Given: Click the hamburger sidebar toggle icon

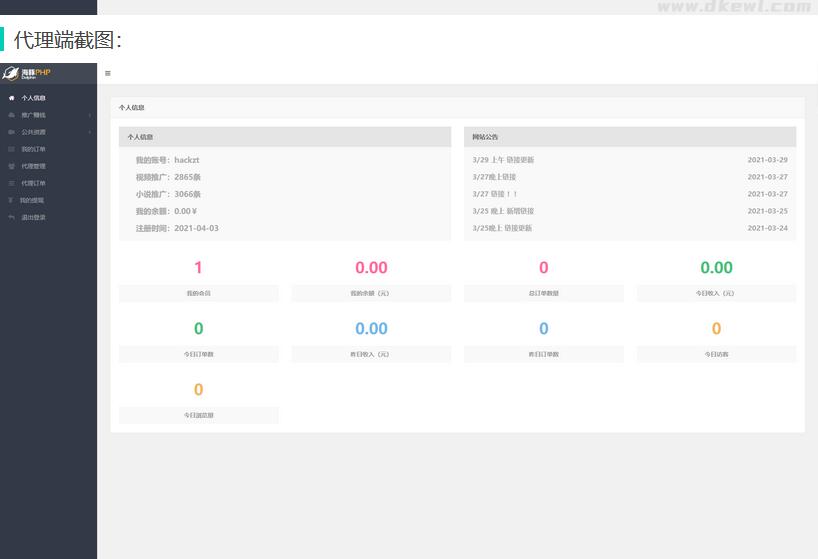Looking at the screenshot, I should (108, 73).
